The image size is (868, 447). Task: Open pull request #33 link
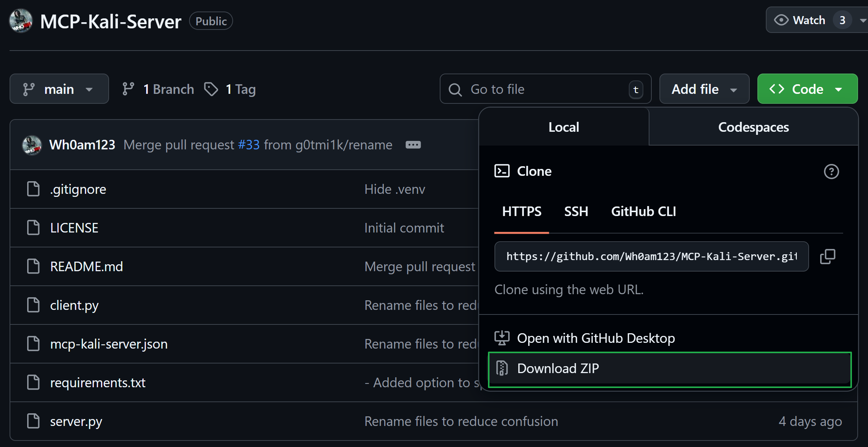point(248,145)
